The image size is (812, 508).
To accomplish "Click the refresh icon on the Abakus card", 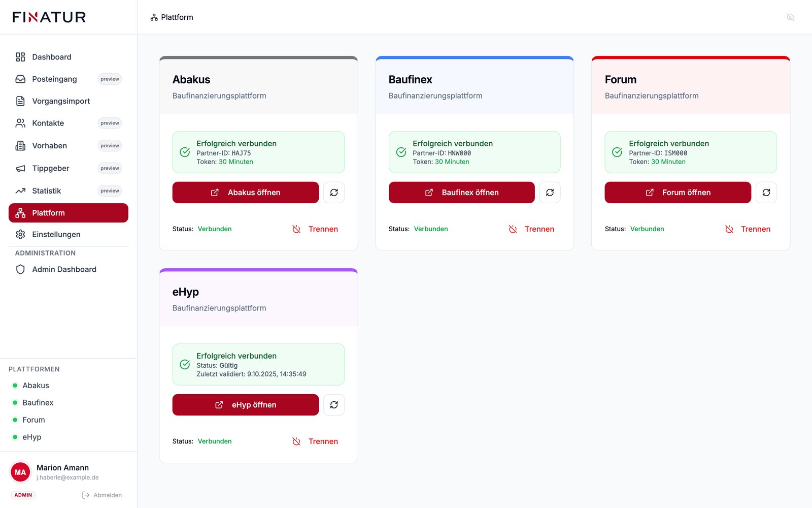I will [x=334, y=193].
